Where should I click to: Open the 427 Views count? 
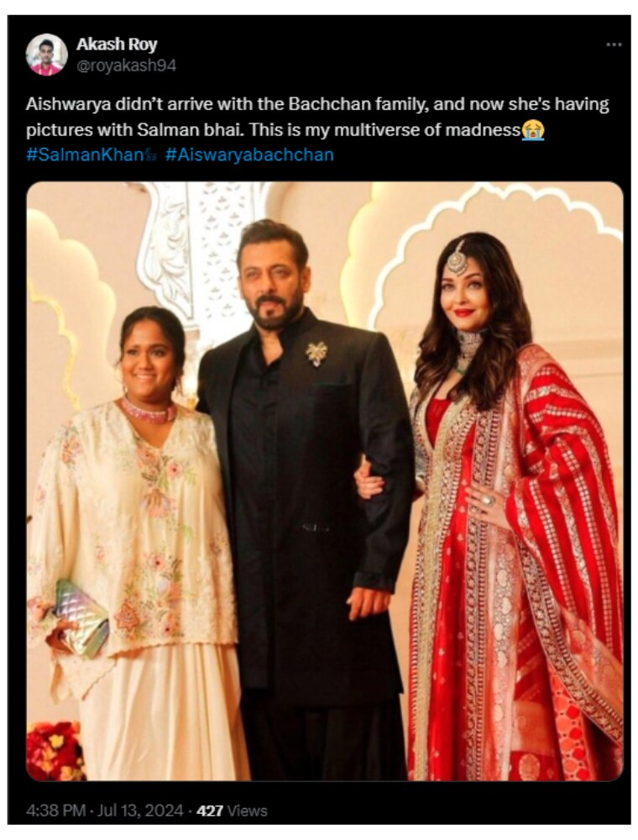click(232, 811)
